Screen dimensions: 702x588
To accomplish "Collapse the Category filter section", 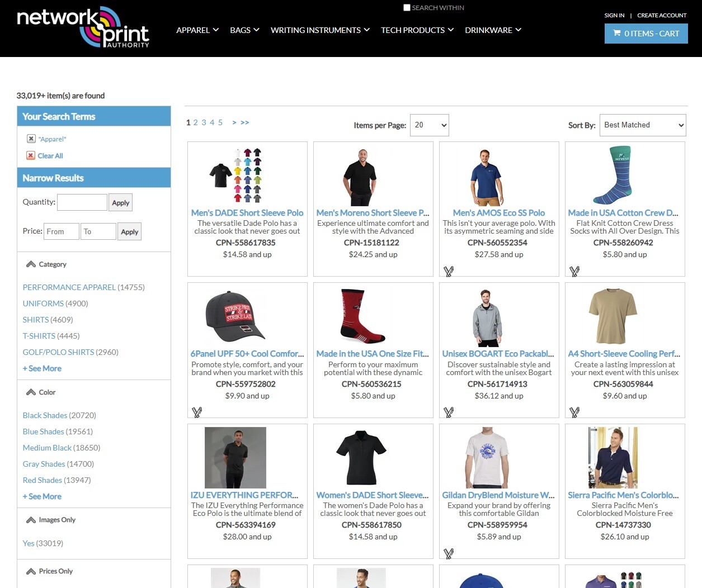I will tap(31, 264).
